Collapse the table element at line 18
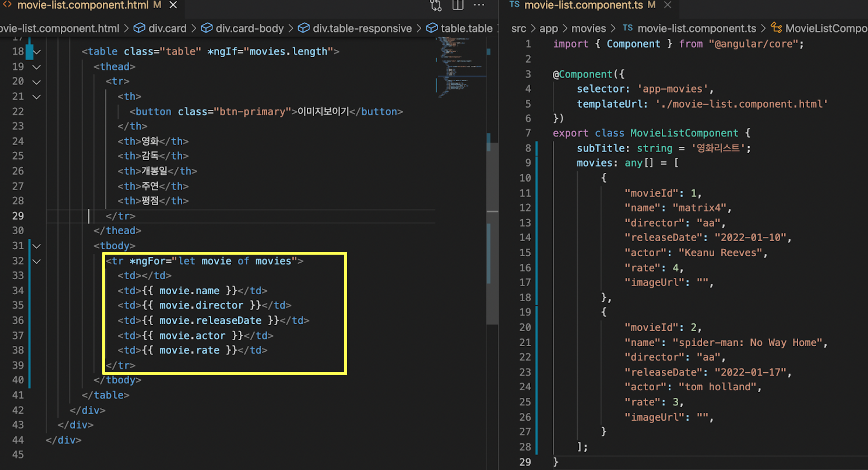 tap(37, 52)
